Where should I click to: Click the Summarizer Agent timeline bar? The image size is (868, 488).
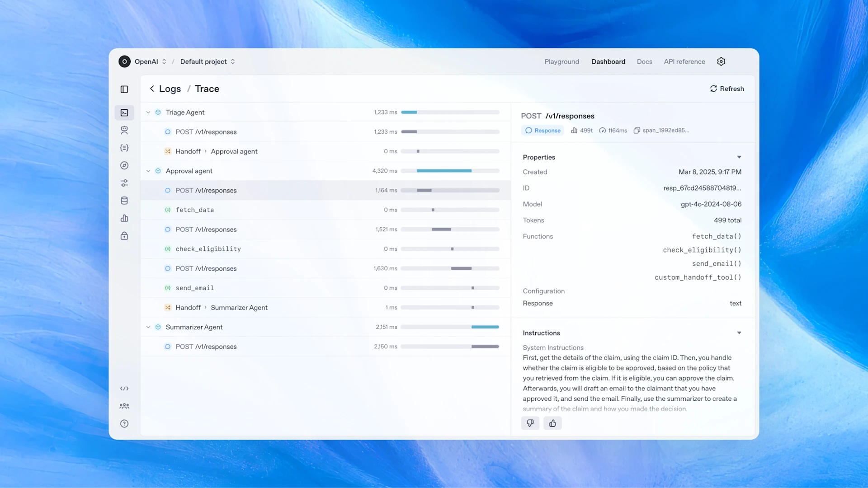point(485,327)
